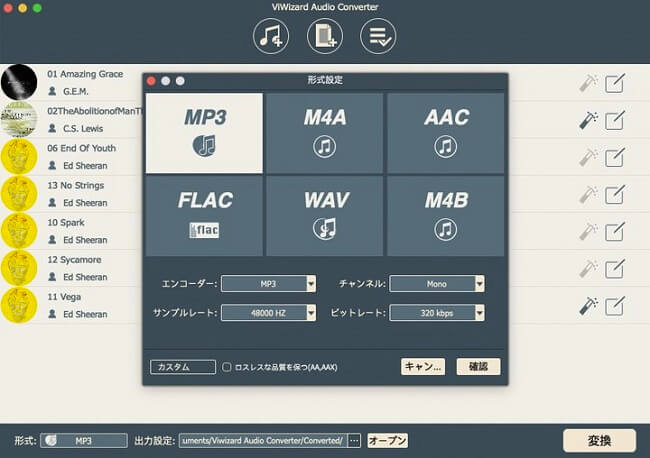
Task: Click effects wand for 13 No Strings
Action: click(x=588, y=194)
